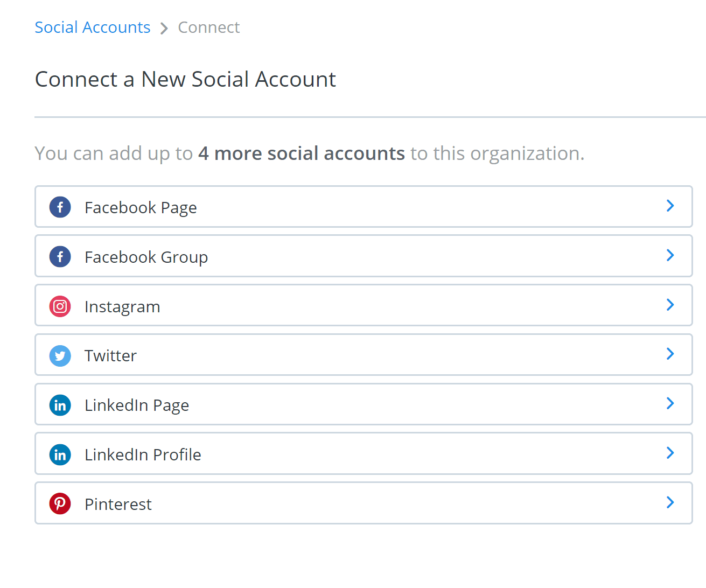706x588 pixels.
Task: Click the Instagram camera icon
Action: 60,306
